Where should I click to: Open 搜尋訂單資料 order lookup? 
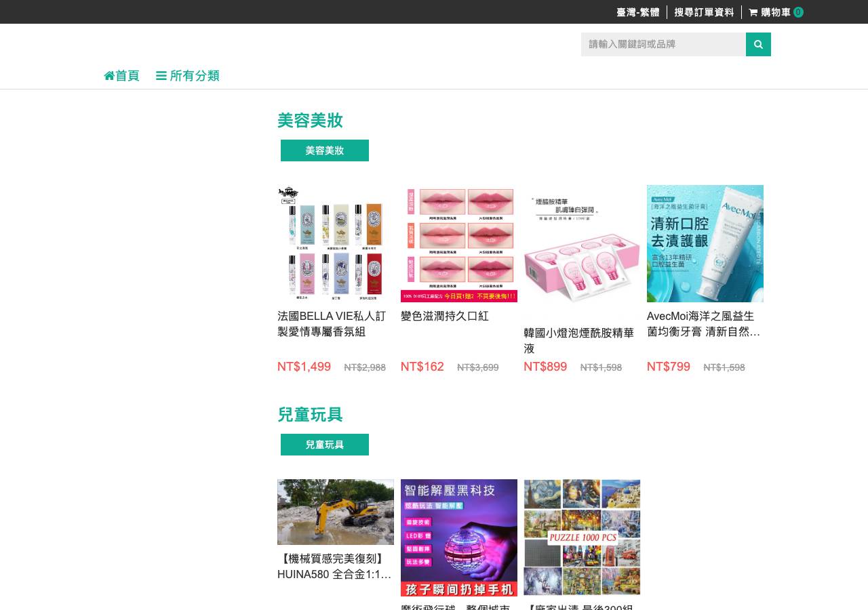[x=704, y=12]
